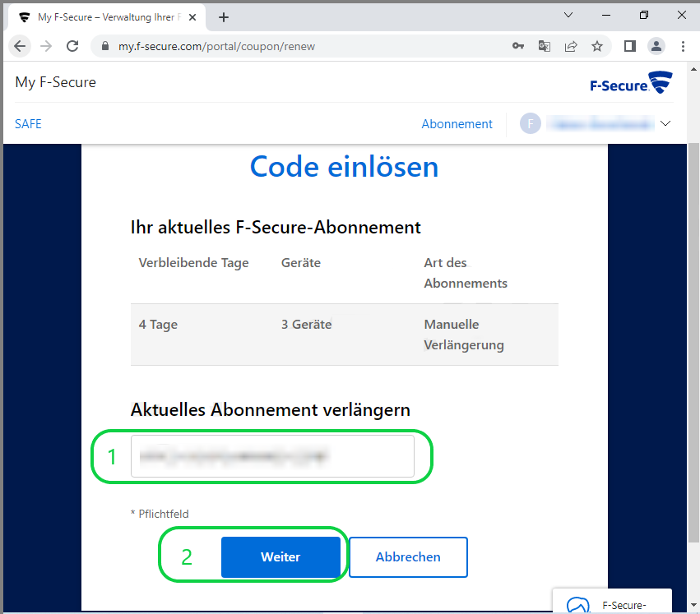
Task: Click 'Manuelle Verlängerung' cell
Action: (x=464, y=335)
